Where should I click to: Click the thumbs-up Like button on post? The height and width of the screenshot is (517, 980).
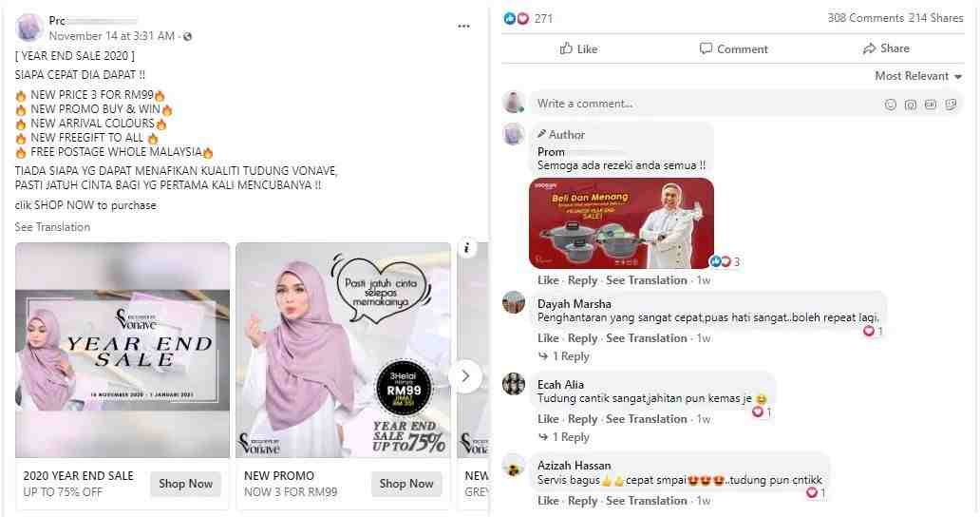click(578, 48)
